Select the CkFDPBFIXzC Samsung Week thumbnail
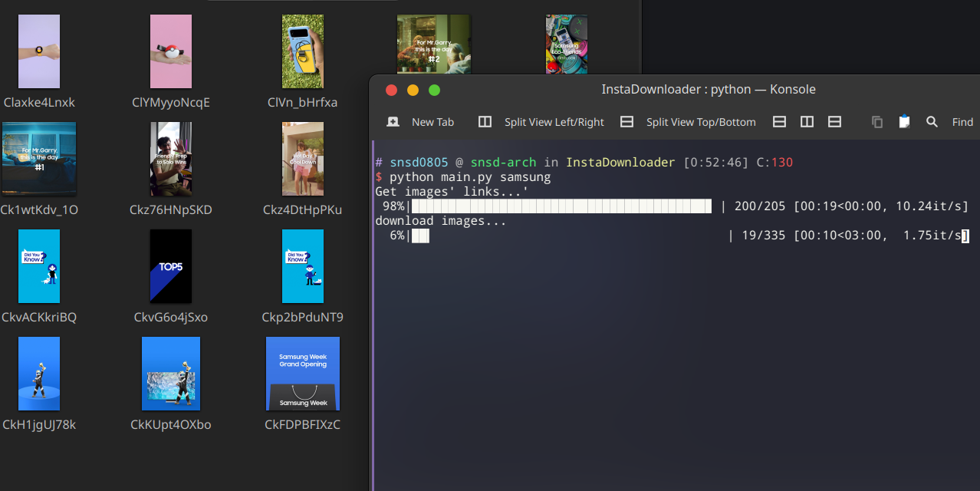This screenshot has height=491, width=980. coord(303,374)
